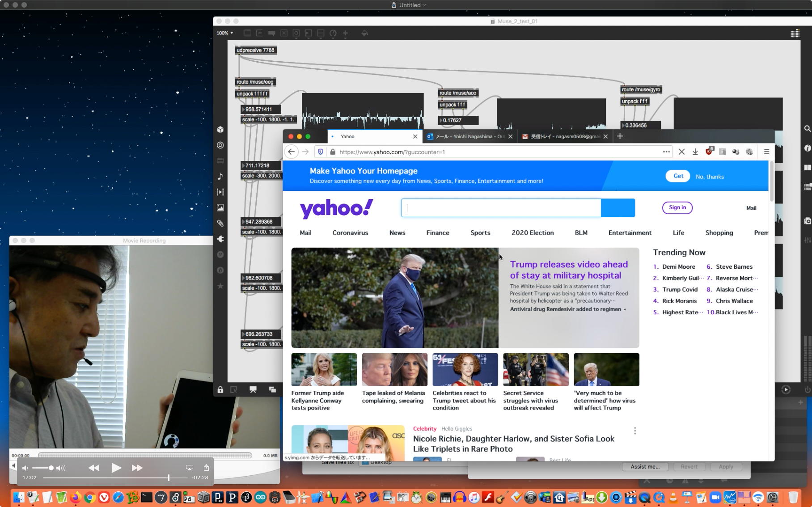
Task: Play the movie recording
Action: click(116, 468)
